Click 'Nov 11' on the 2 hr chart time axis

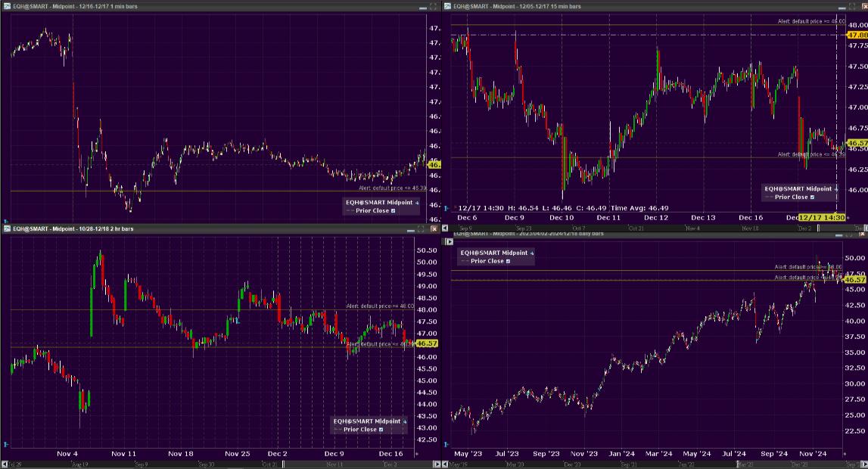pyautogui.click(x=123, y=454)
